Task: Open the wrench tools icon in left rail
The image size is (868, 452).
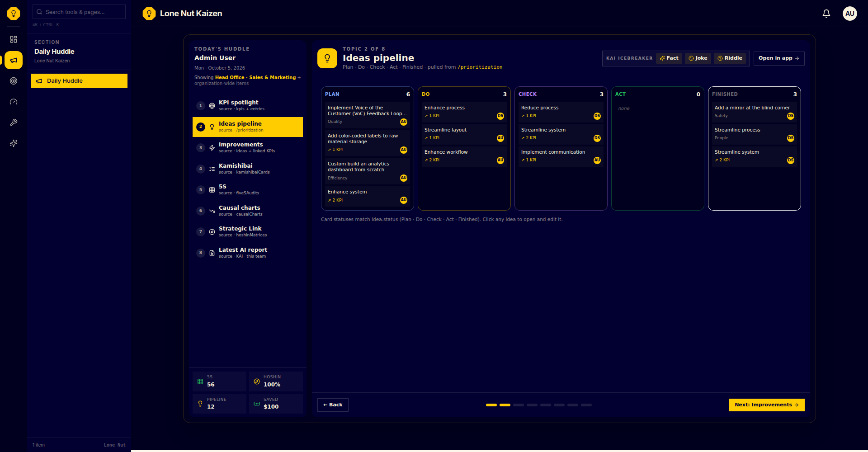Action: 14,122
